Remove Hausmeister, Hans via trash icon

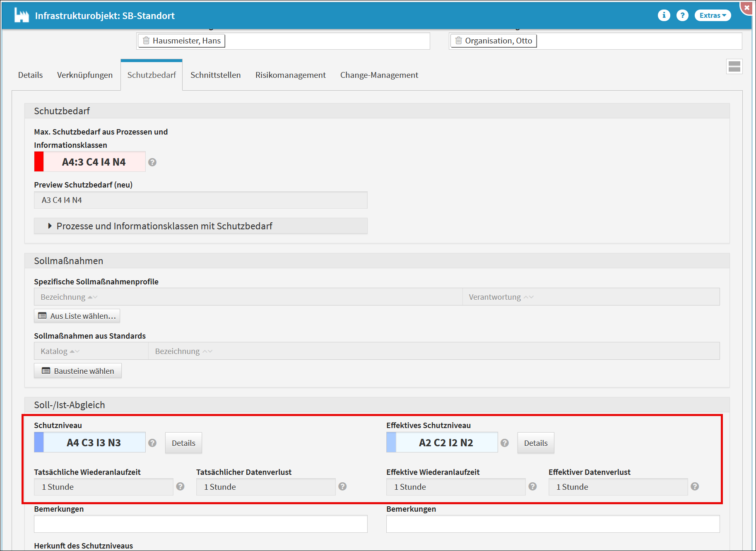(146, 41)
